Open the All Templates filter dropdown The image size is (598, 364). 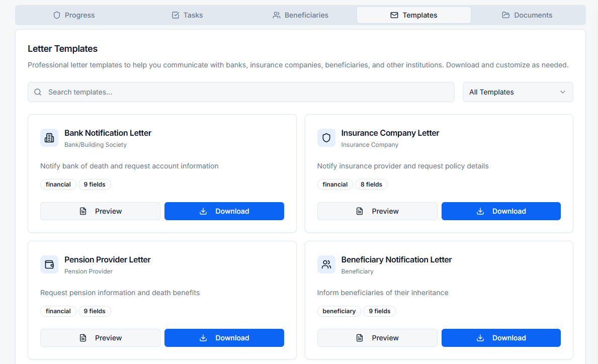(x=518, y=92)
